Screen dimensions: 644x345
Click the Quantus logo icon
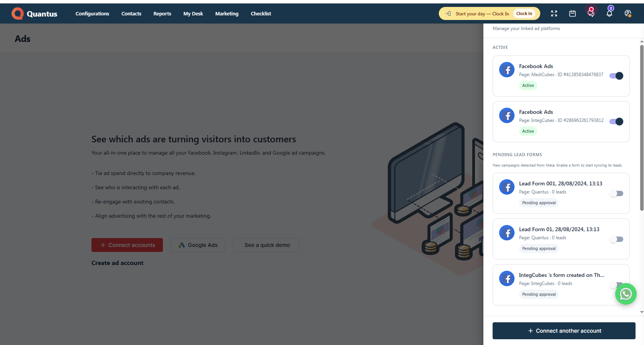pos(18,13)
